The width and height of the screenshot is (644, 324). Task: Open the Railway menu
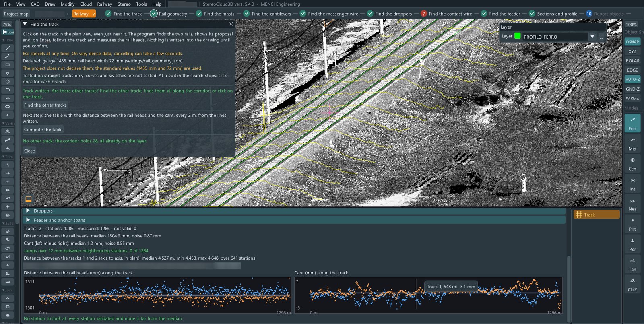tap(105, 4)
